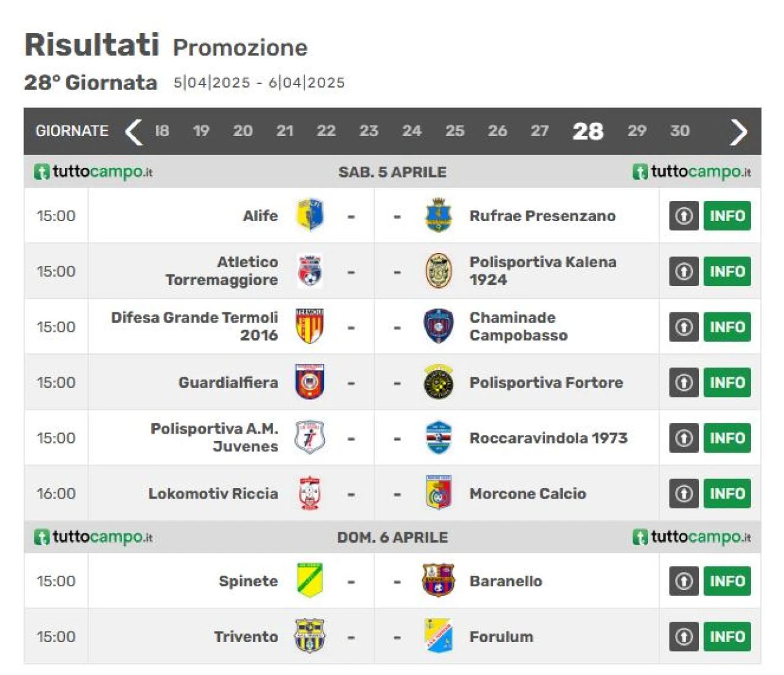784x675 pixels.
Task: Click the Difesa Grande Termoli crest
Action: click(310, 326)
